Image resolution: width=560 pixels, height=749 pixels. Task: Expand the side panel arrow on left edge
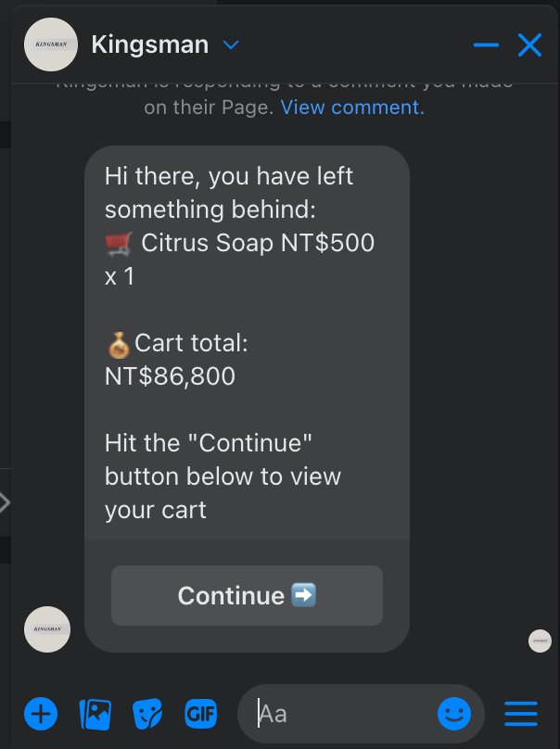[5, 502]
